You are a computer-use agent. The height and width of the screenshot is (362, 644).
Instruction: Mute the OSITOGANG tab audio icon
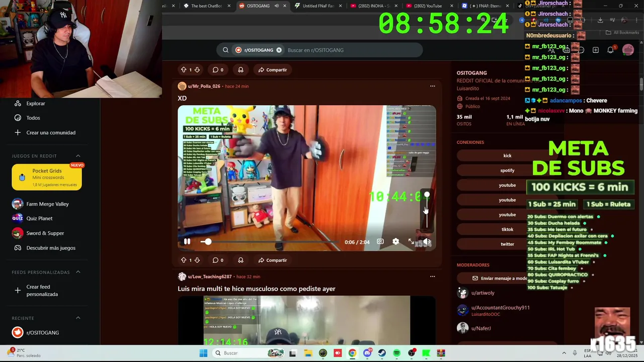point(276,6)
